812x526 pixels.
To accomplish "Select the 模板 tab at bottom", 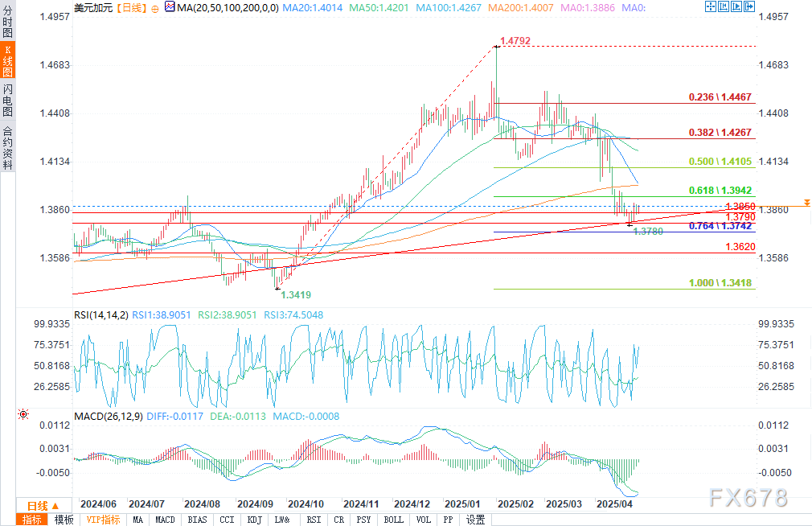I will click(x=64, y=520).
